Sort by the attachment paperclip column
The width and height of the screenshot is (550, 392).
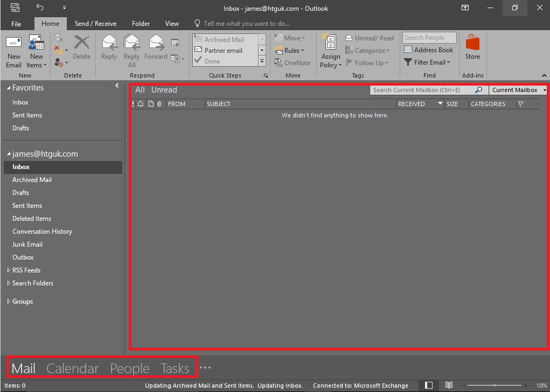click(159, 104)
